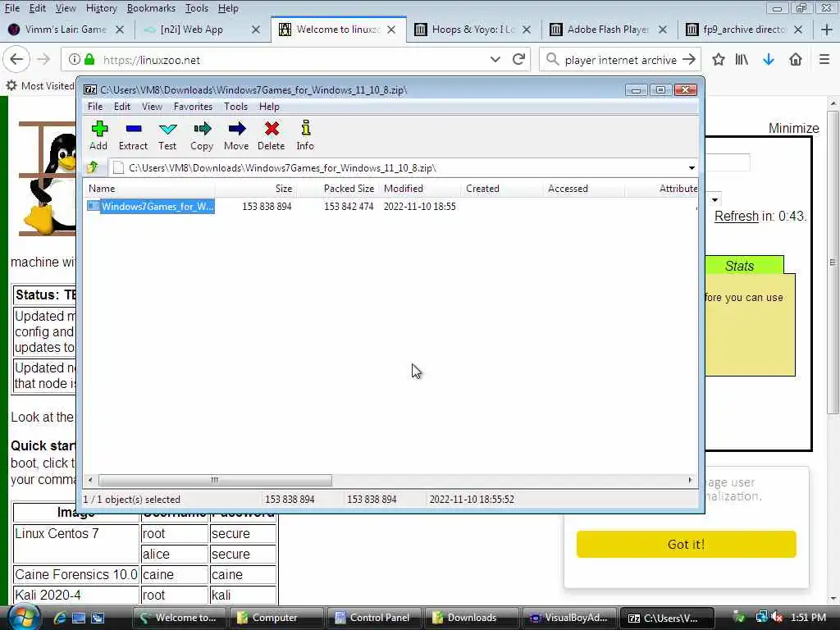Open the Firefox Library icon
Image resolution: width=840 pixels, height=630 pixels.
pyautogui.click(x=742, y=59)
